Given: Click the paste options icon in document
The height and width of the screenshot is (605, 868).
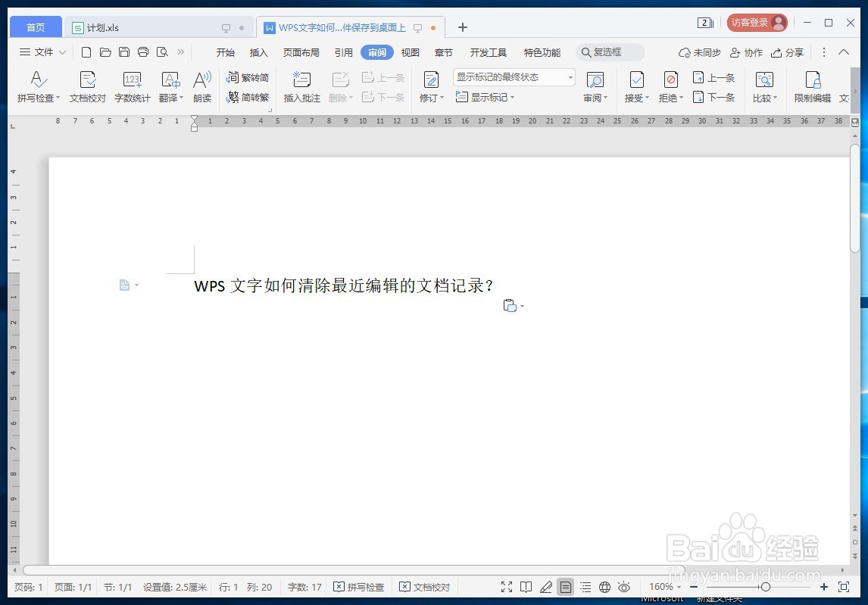Looking at the screenshot, I should click(x=510, y=306).
